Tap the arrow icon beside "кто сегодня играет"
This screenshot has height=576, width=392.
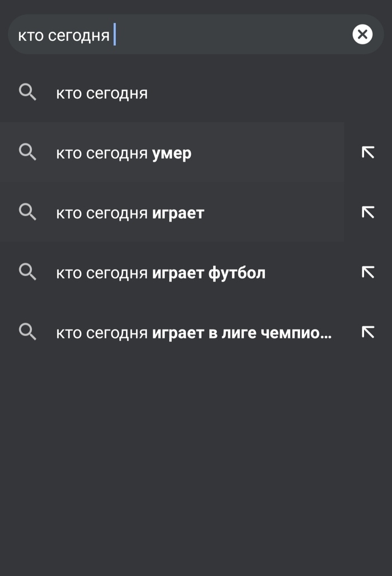367,212
